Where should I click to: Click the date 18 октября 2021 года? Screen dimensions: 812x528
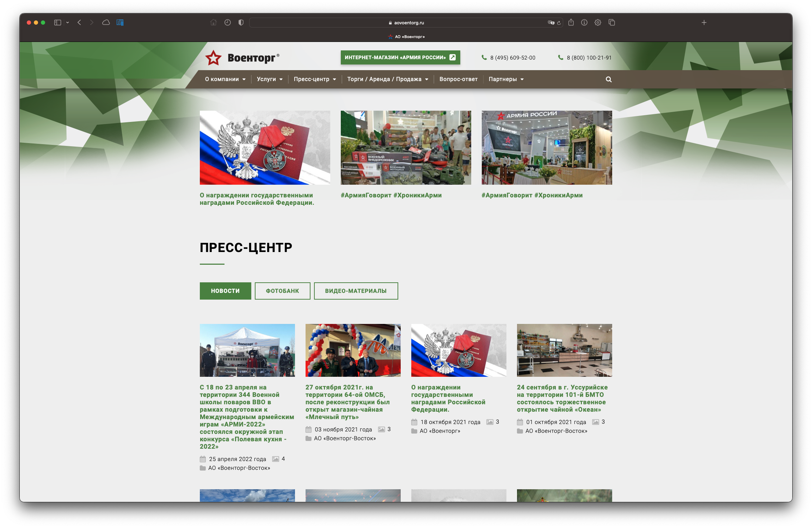pyautogui.click(x=450, y=422)
